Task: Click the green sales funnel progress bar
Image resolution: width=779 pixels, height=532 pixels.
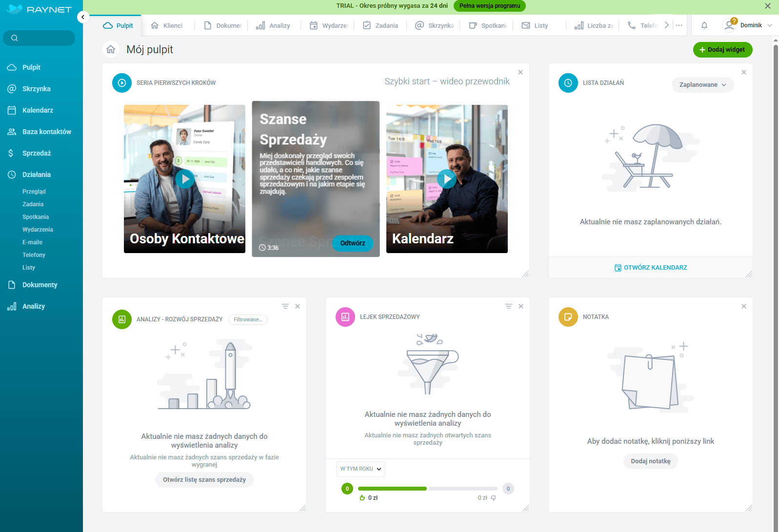Action: [392, 489]
